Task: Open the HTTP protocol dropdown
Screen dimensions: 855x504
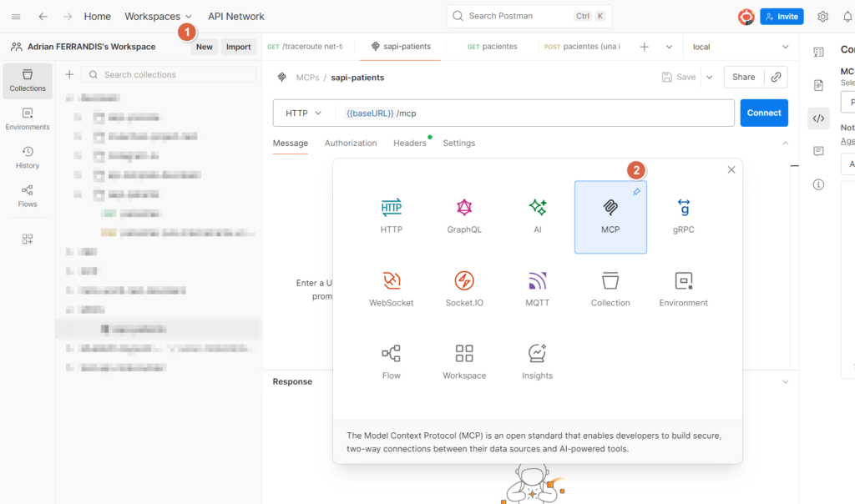Action: coord(303,113)
